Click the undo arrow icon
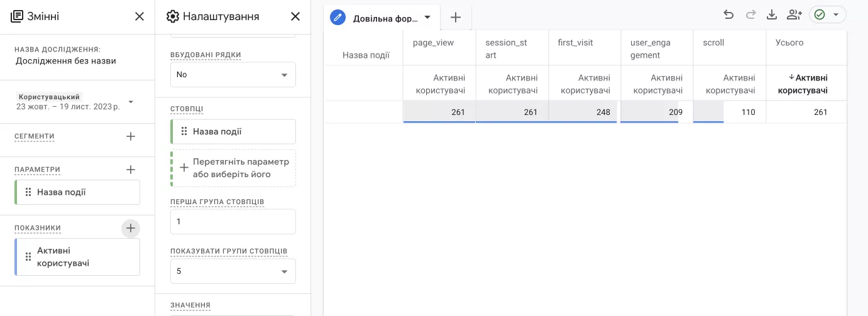Image resolution: width=868 pixels, height=316 pixels. 728,15
